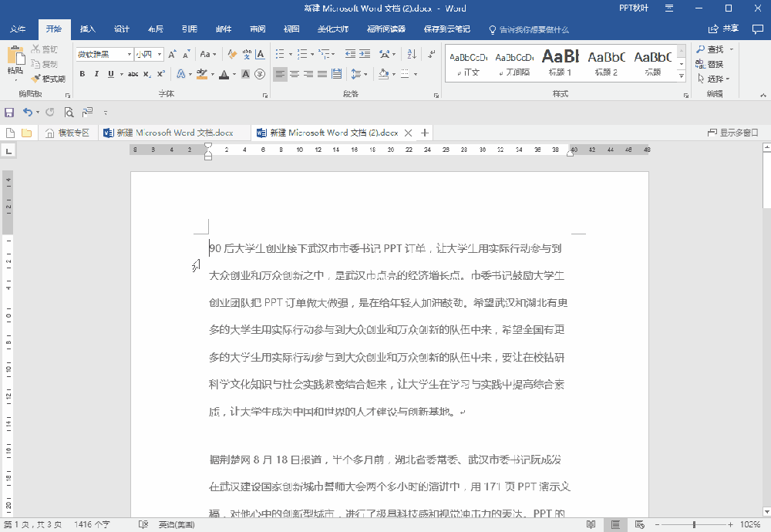Click the Undo arrow icon
The width and height of the screenshot is (771, 532).
(x=27, y=112)
